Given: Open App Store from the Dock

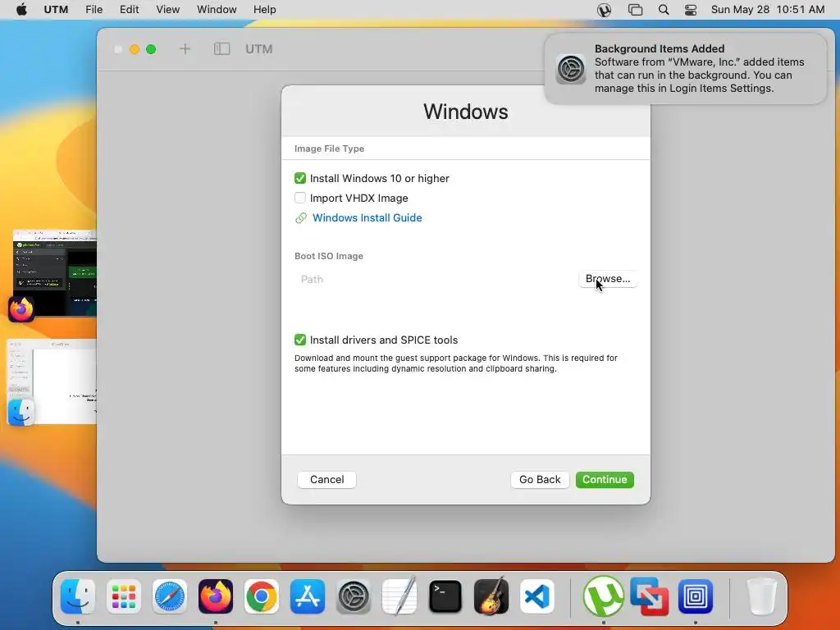Looking at the screenshot, I should [308, 596].
